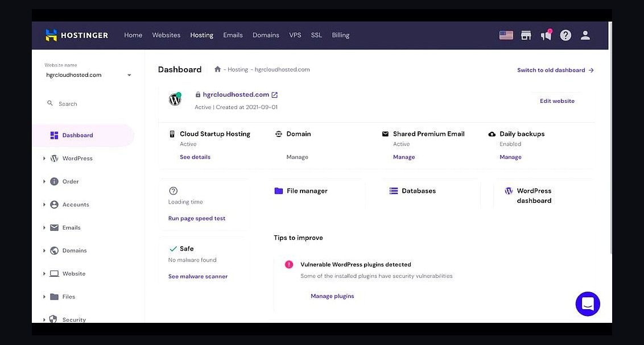
Task: Click See malware scanner link
Action: pyautogui.click(x=198, y=276)
